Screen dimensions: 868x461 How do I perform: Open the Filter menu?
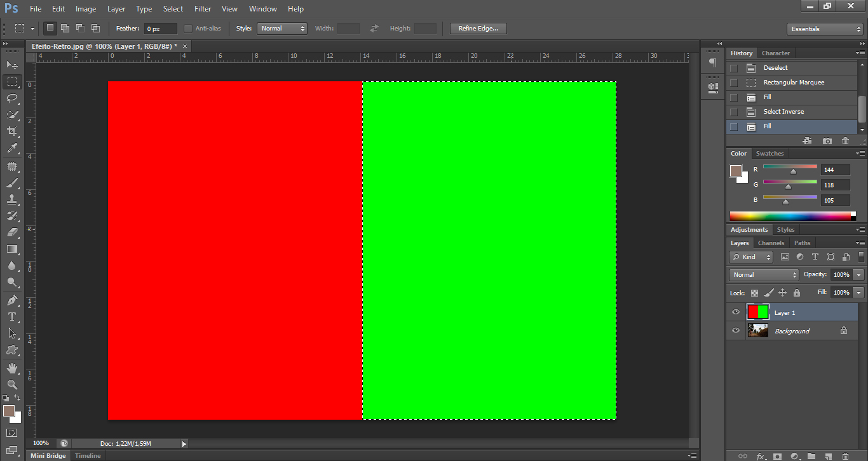[x=203, y=9]
